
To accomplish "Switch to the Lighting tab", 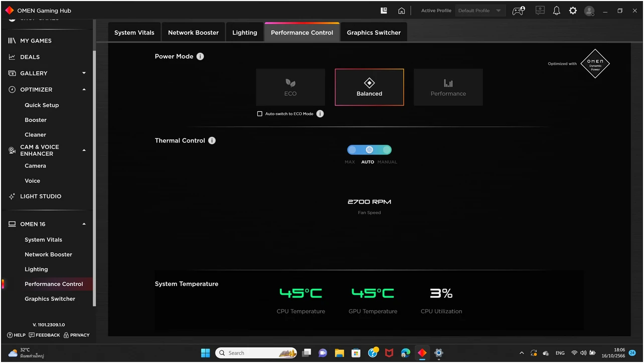I will (245, 32).
